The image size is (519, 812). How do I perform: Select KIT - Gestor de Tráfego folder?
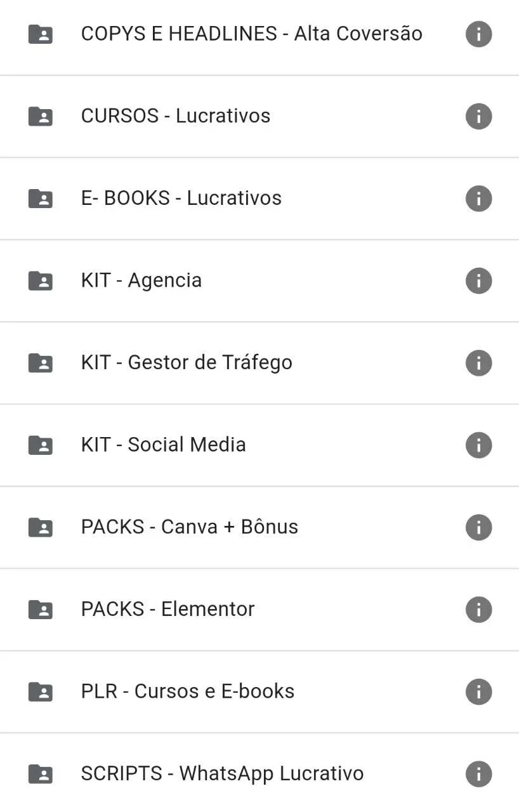click(259, 363)
